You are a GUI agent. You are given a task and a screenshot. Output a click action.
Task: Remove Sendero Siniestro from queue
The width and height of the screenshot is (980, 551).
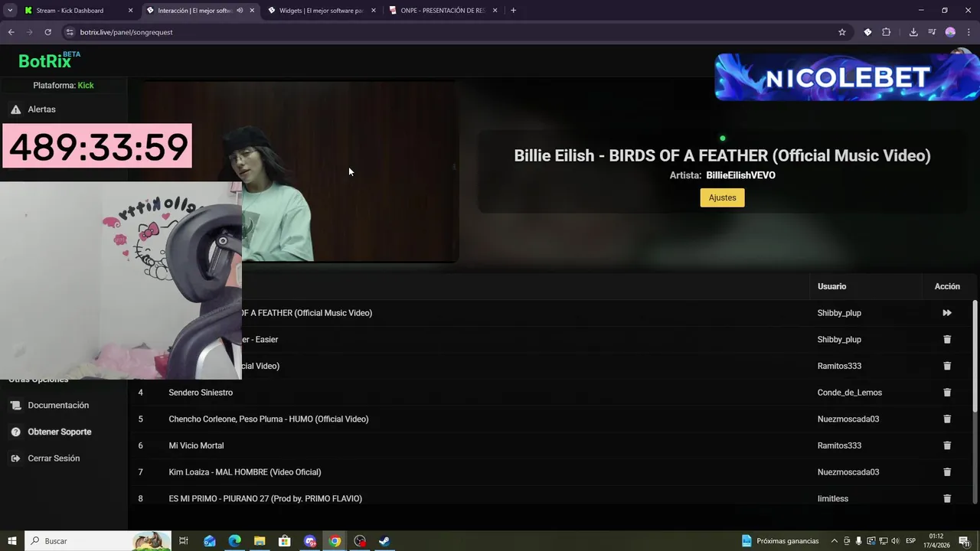pos(947,393)
